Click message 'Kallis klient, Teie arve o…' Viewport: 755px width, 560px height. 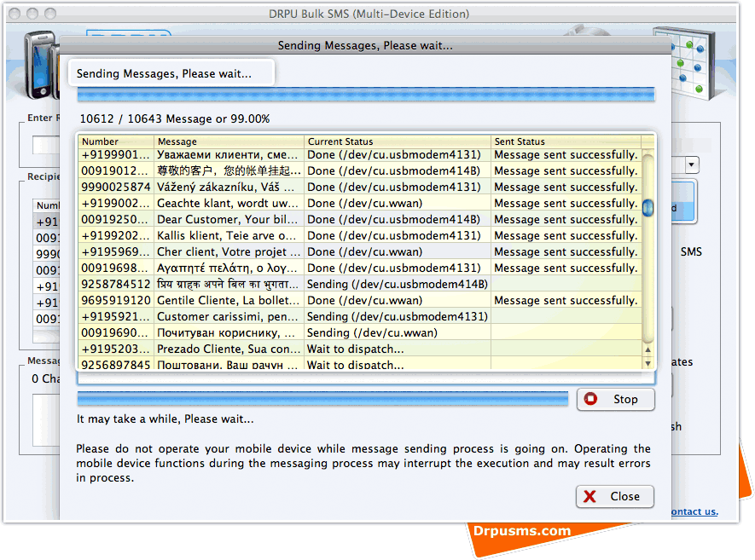pyautogui.click(x=227, y=236)
